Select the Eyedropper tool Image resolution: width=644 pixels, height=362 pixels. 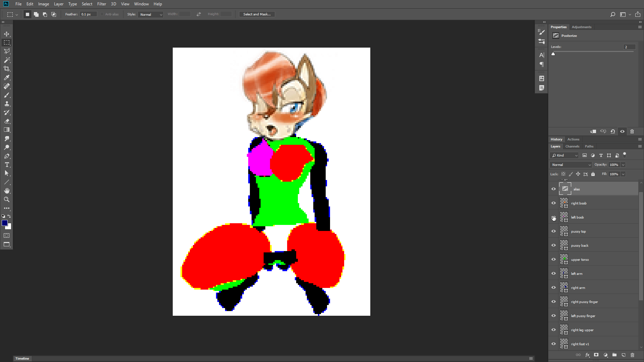coord(7,77)
